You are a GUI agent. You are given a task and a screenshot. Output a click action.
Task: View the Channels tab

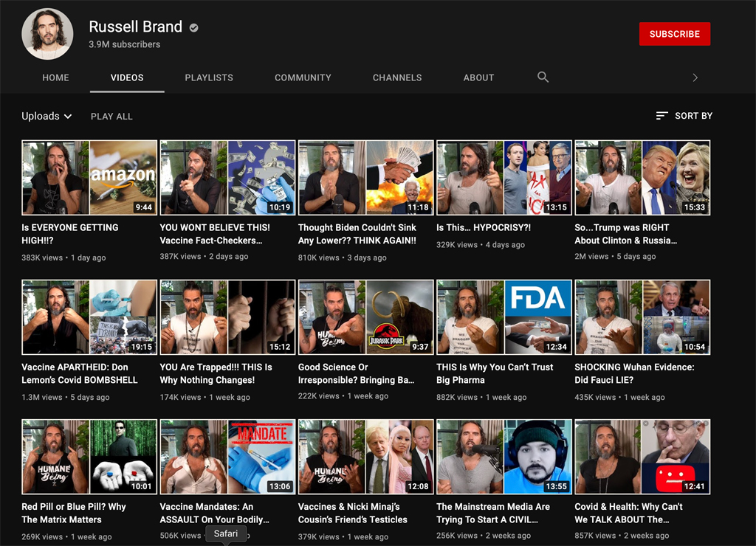click(x=397, y=77)
